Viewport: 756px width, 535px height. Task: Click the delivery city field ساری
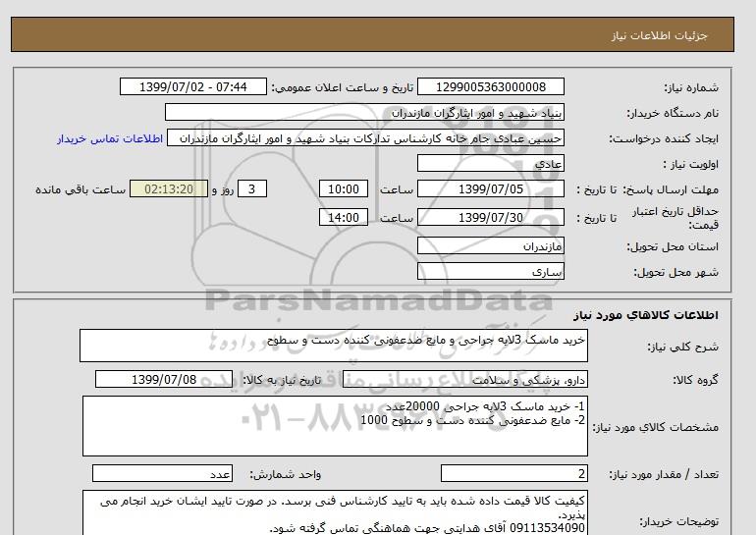tap(490, 271)
